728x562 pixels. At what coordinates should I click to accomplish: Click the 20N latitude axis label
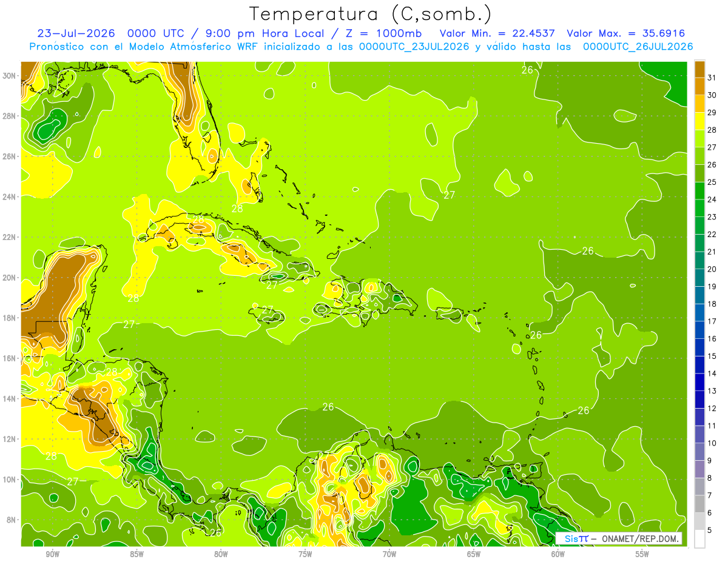(x=10, y=278)
